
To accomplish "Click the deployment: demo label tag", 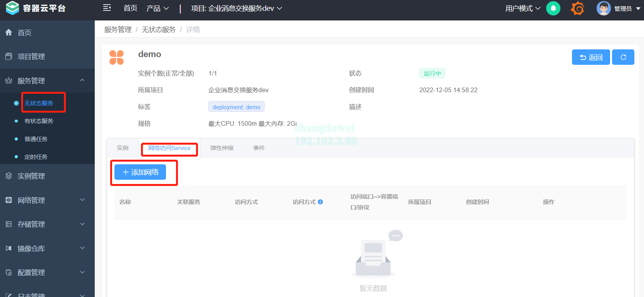I will (236, 107).
